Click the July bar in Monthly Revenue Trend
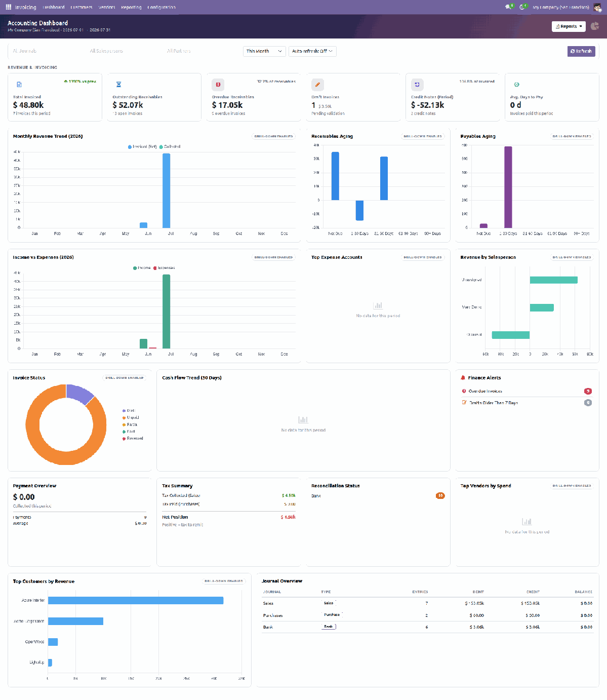Screen dimensions: 607x700 tap(166, 190)
